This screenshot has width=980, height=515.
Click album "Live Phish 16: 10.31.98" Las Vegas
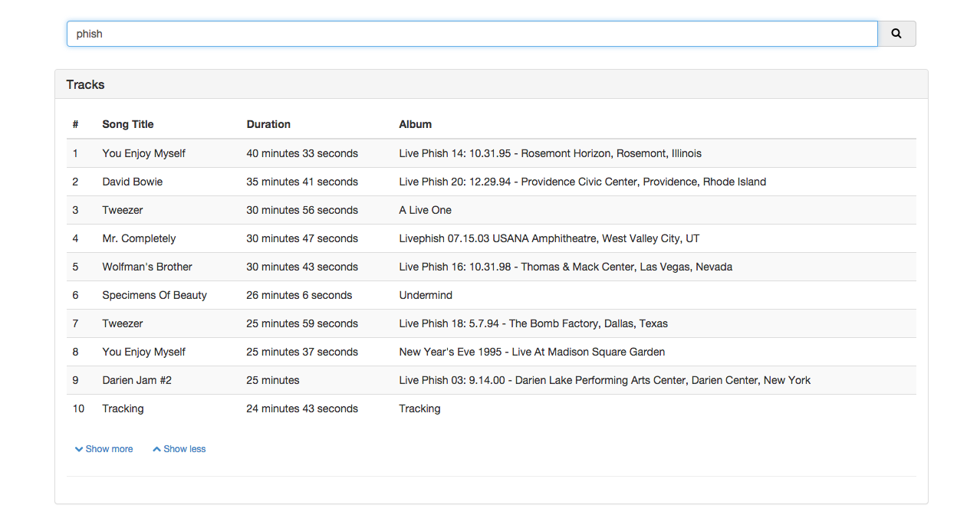pos(566,267)
